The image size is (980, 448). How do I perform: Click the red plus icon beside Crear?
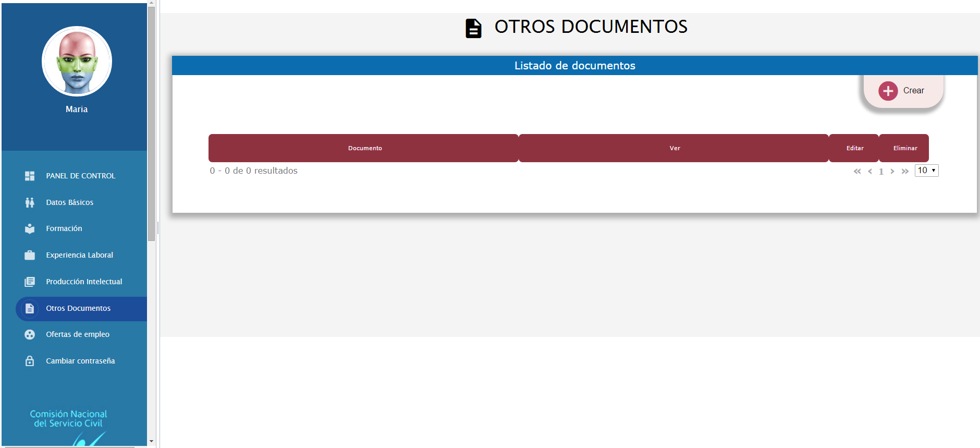pos(888,91)
